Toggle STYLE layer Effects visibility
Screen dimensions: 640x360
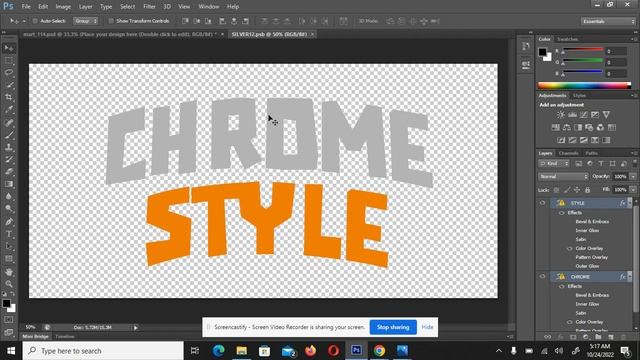click(562, 213)
